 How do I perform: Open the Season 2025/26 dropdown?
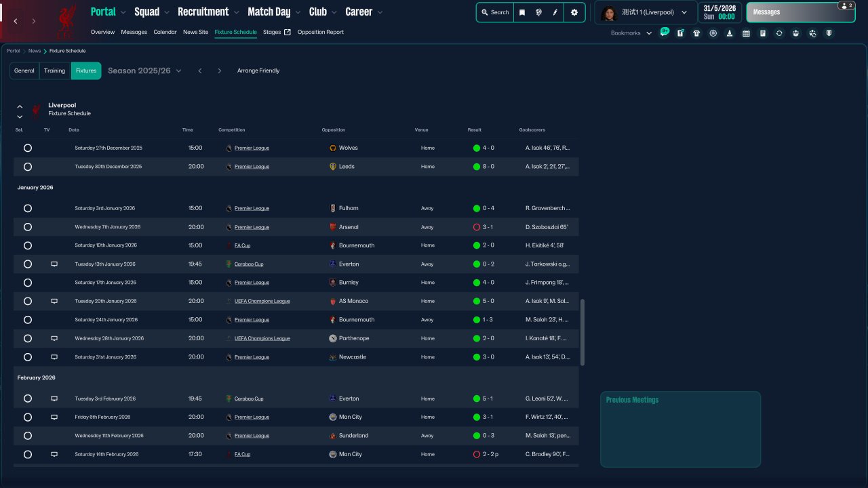[144, 70]
